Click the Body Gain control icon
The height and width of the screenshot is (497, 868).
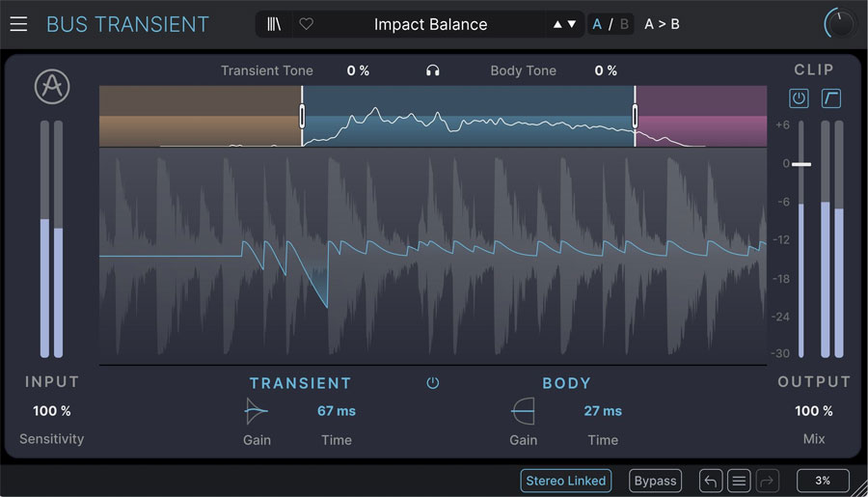tap(523, 411)
